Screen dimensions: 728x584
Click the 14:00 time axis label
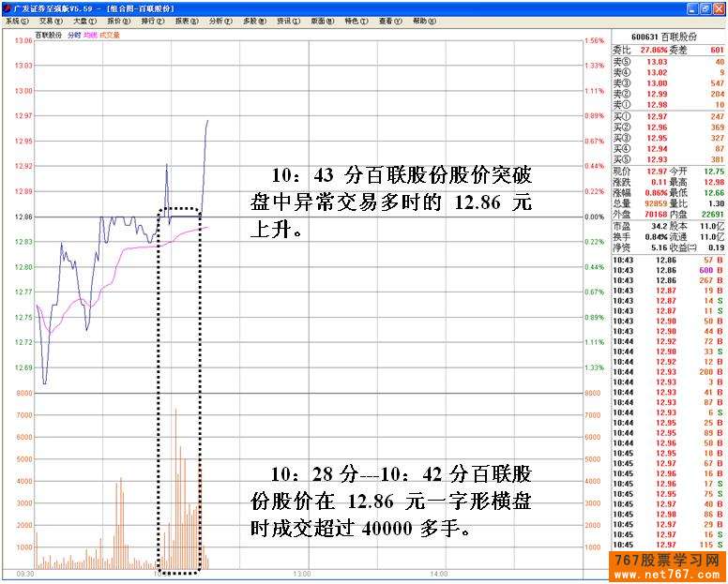(439, 574)
